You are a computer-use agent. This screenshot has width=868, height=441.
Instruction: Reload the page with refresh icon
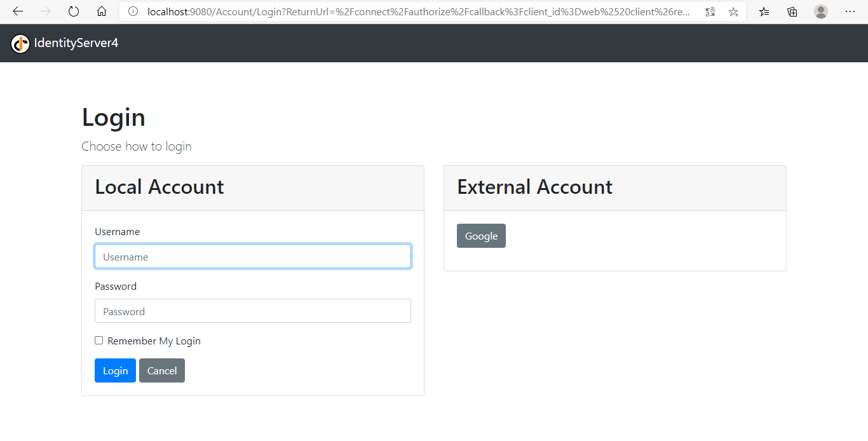tap(74, 11)
